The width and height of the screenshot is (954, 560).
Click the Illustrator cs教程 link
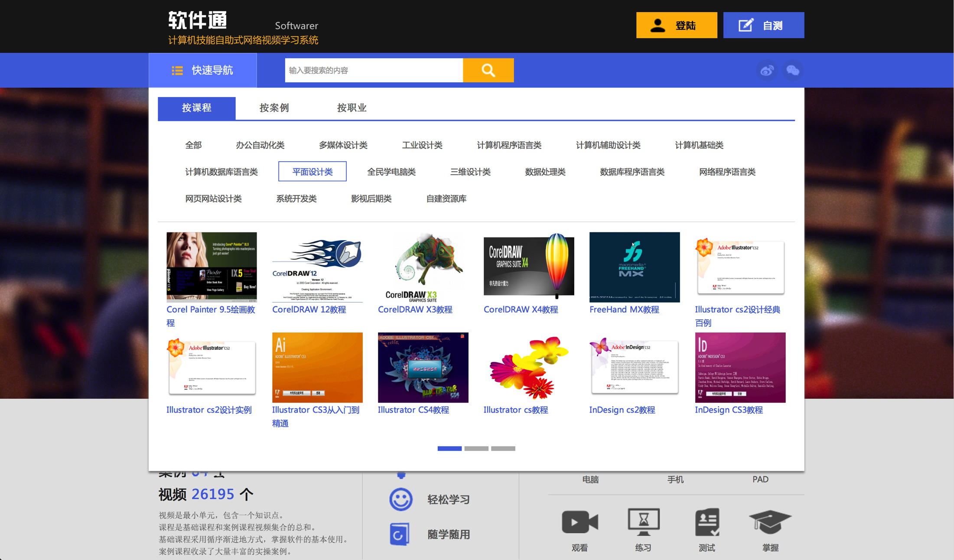click(x=516, y=410)
